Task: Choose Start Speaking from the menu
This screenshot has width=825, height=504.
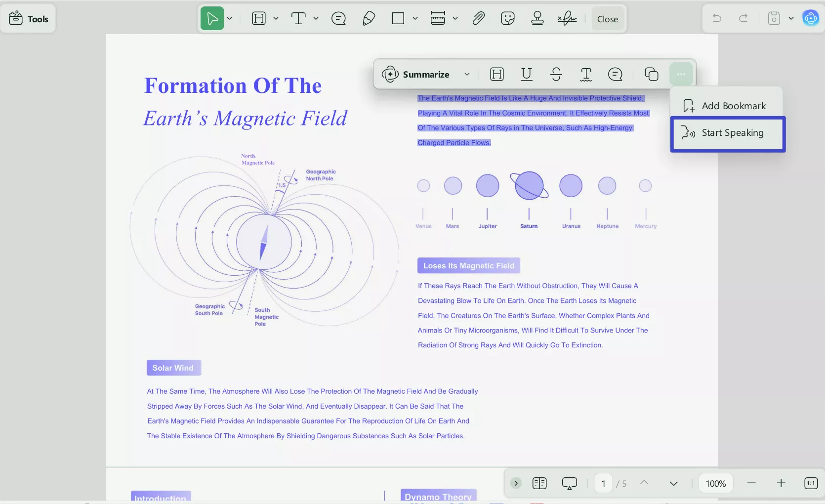Action: tap(728, 133)
